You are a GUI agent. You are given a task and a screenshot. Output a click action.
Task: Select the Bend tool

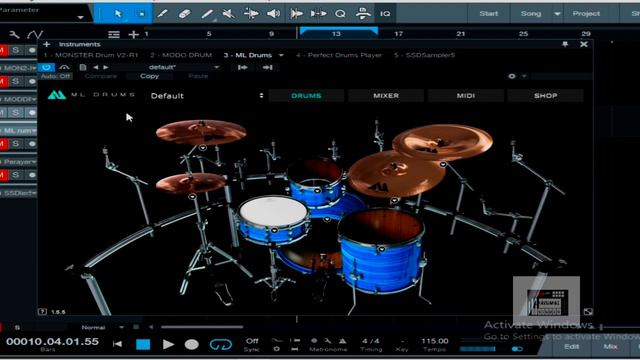click(x=251, y=13)
